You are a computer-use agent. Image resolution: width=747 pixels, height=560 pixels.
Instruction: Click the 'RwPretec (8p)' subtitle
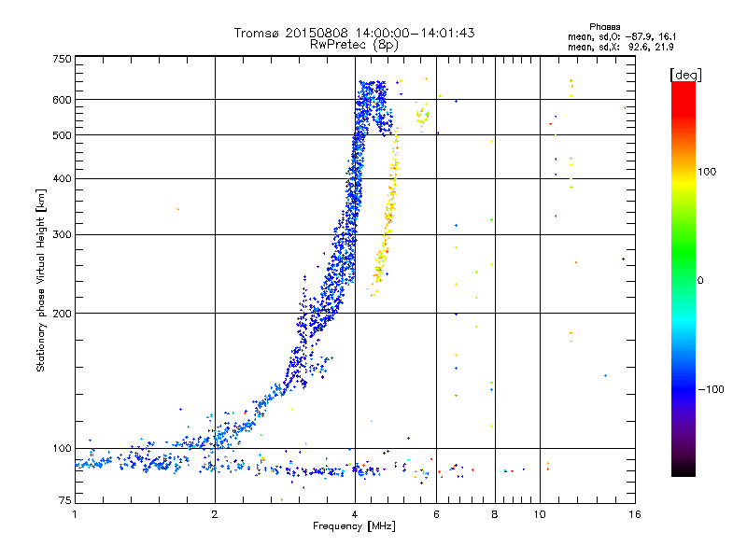click(x=354, y=45)
